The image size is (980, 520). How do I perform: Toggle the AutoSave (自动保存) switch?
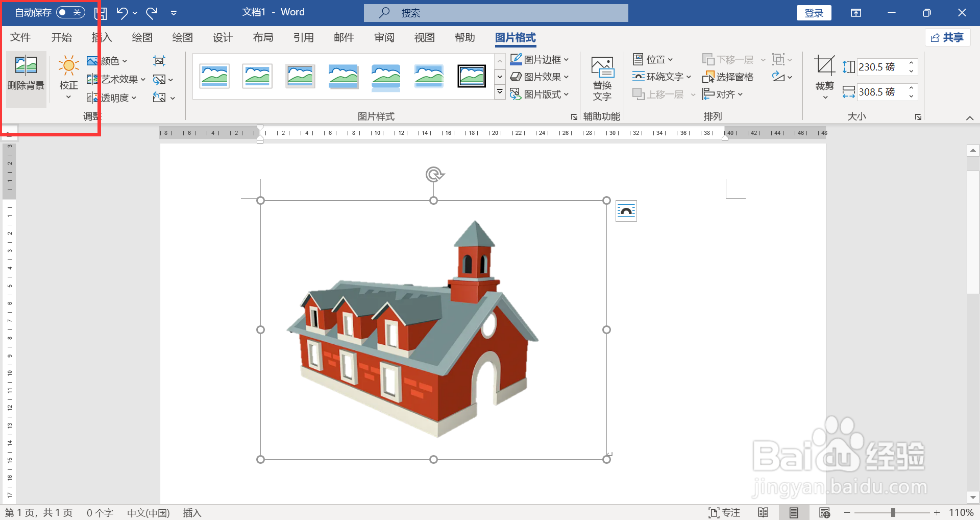coord(70,12)
